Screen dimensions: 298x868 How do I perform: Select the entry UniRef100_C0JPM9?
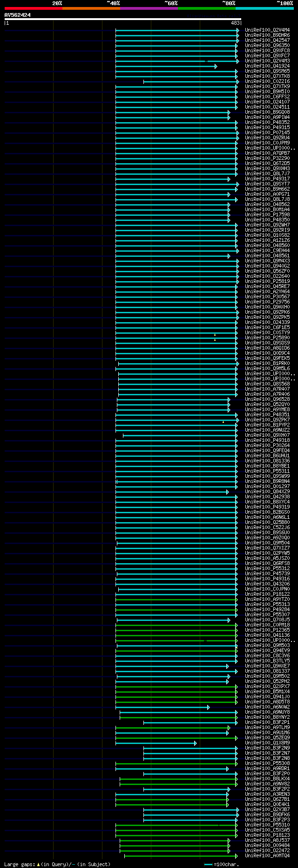click(x=267, y=143)
